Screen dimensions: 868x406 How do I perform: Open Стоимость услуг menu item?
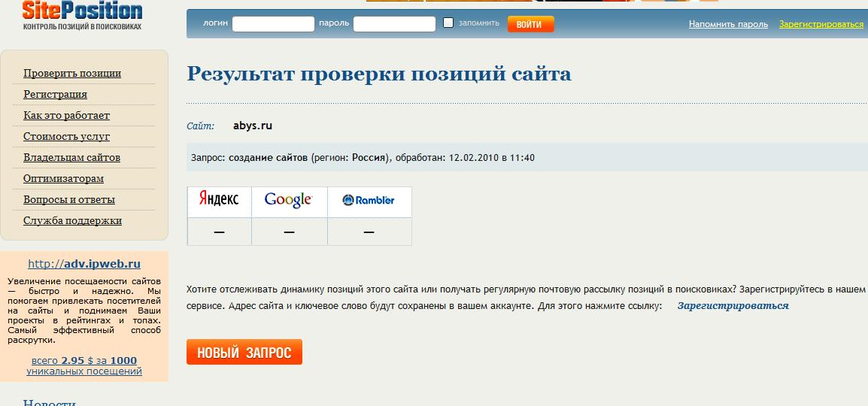coord(66,137)
